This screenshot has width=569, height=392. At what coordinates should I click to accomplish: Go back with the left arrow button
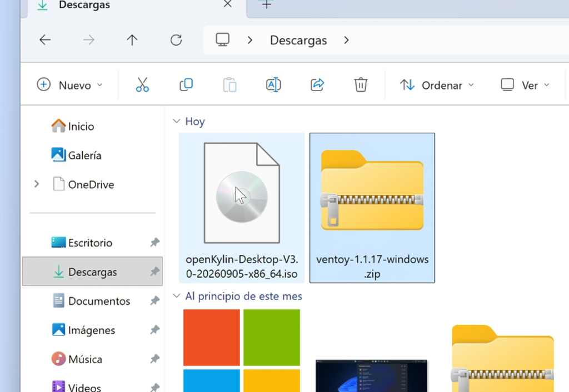click(x=45, y=40)
